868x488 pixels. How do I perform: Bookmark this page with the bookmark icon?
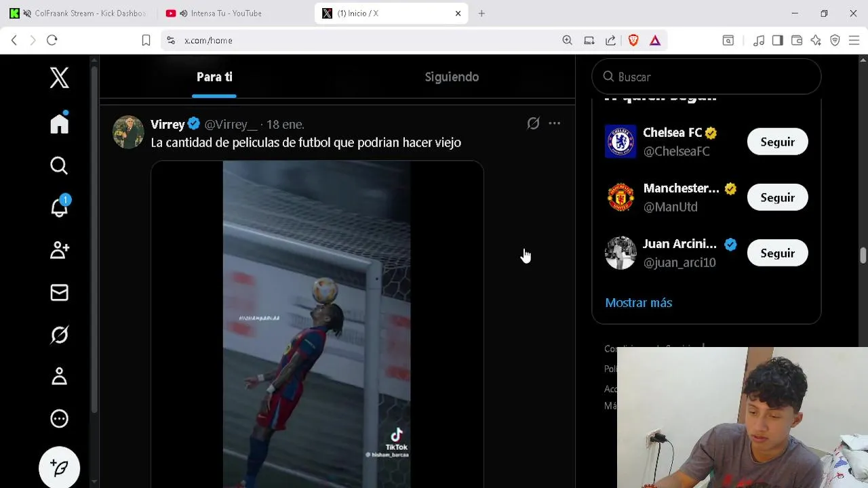[146, 41]
